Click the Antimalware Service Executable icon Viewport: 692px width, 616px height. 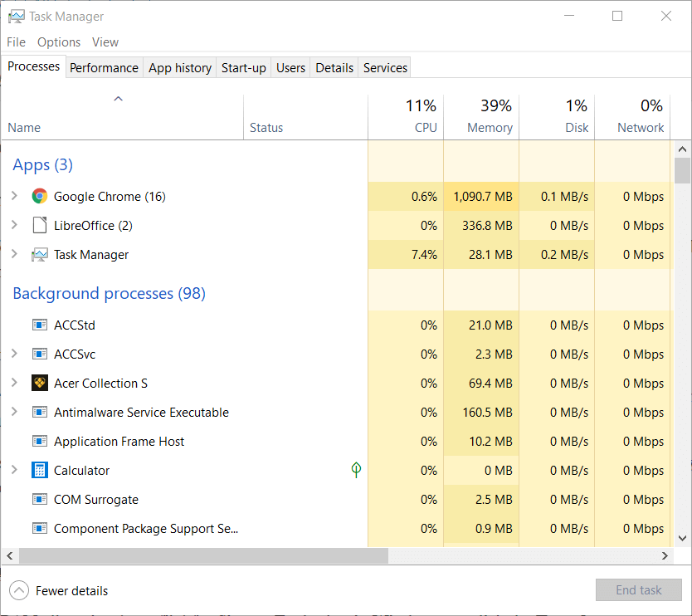40,412
